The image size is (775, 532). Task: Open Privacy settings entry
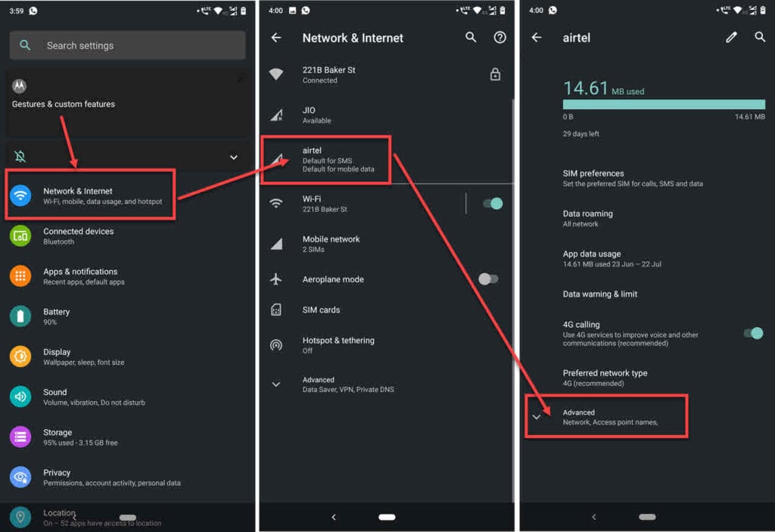point(128,477)
